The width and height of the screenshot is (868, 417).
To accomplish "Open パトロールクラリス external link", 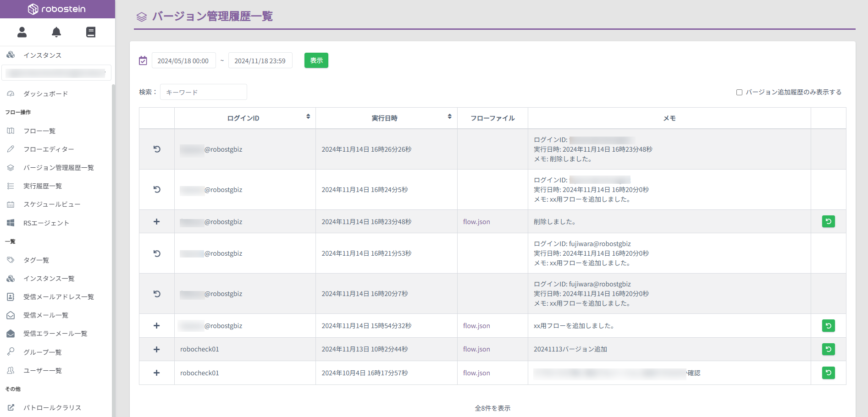I will [x=52, y=407].
